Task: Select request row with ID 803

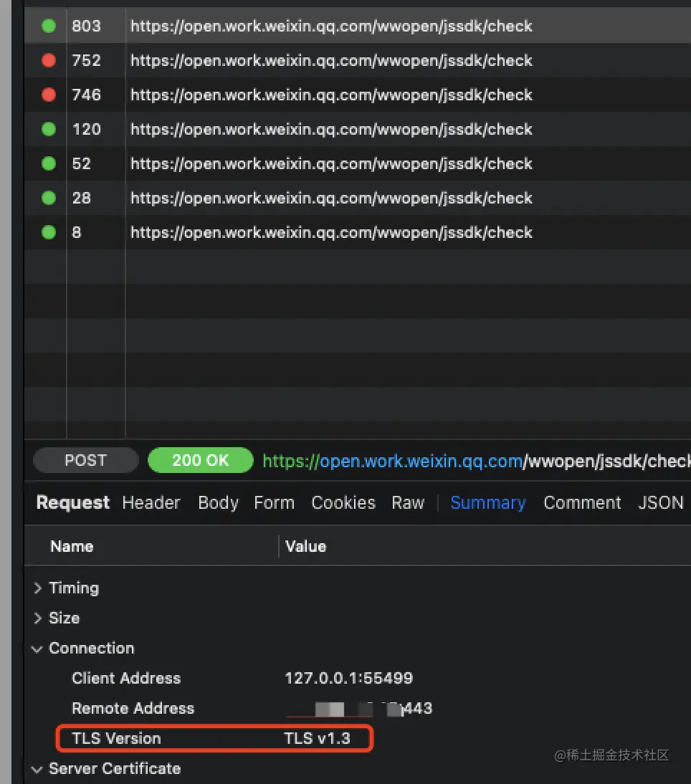Action: point(358,26)
